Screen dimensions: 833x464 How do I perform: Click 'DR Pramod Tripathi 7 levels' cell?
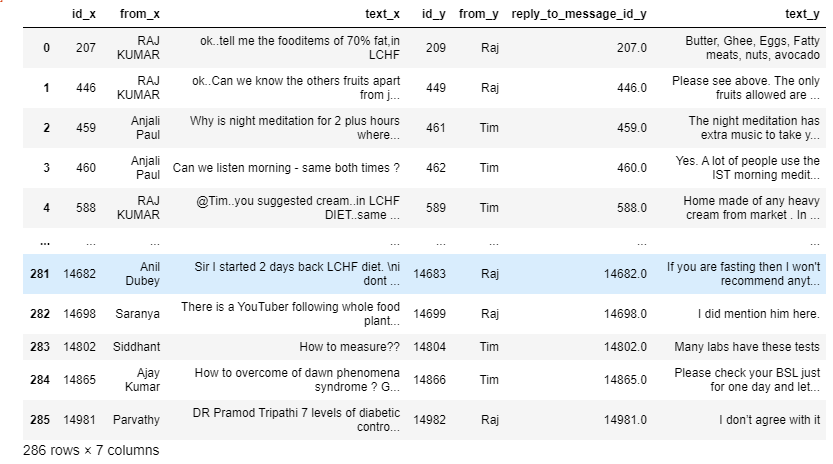tap(296, 419)
